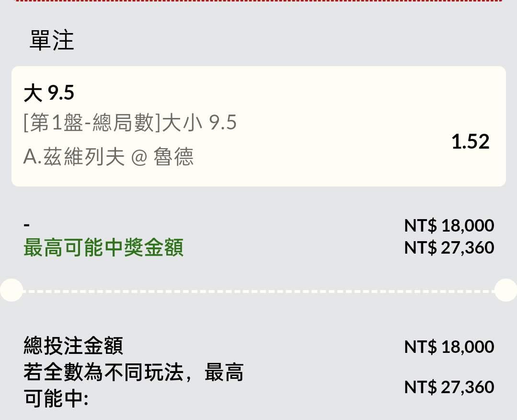Select the 若全數為不同玩法 summary text

(x=109, y=372)
